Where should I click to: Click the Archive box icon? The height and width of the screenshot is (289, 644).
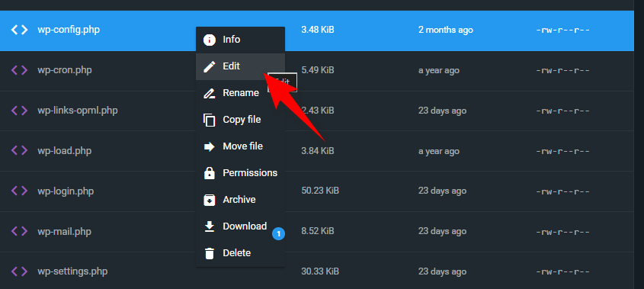(x=210, y=200)
